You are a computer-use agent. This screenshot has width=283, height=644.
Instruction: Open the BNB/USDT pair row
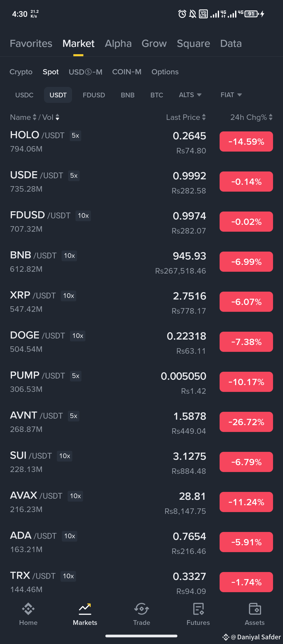141,262
